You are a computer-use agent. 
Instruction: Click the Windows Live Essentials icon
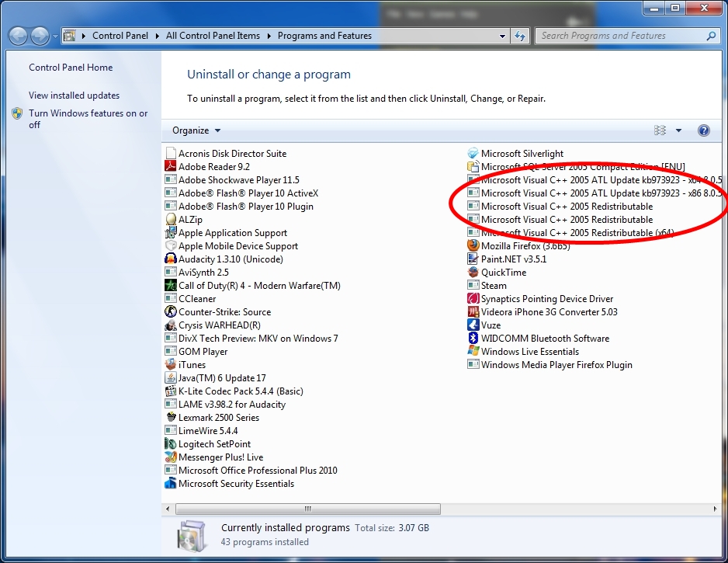(473, 351)
